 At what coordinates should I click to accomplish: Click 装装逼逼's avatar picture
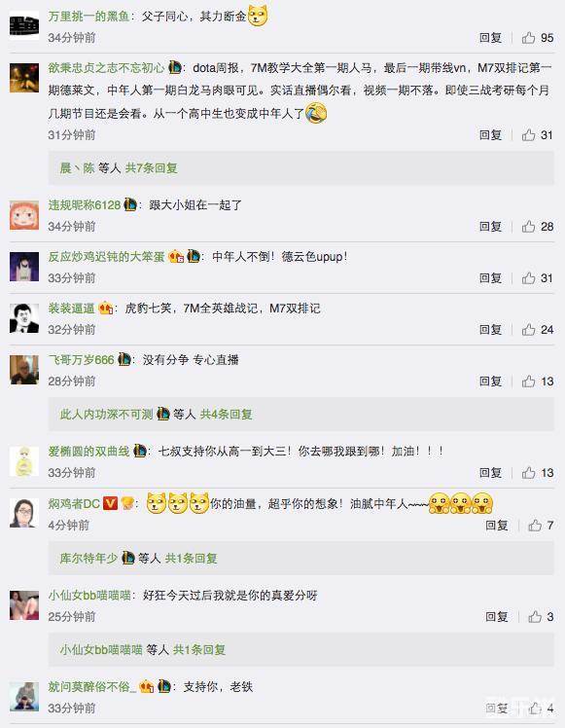pos(24,318)
